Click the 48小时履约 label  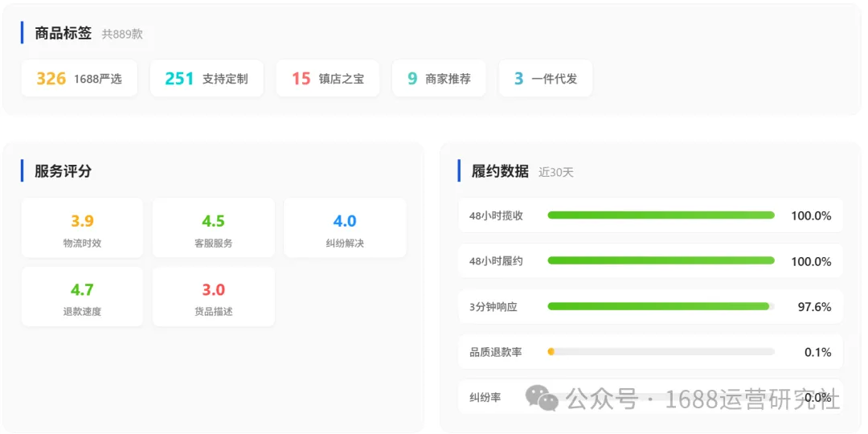click(x=496, y=261)
